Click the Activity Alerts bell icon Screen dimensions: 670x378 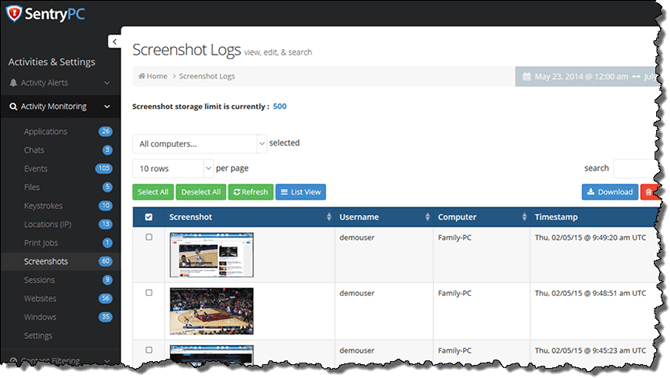pyautogui.click(x=13, y=82)
